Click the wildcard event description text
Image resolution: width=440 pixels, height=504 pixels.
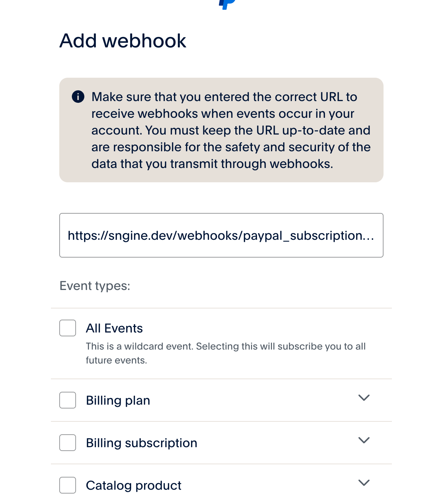(x=226, y=346)
